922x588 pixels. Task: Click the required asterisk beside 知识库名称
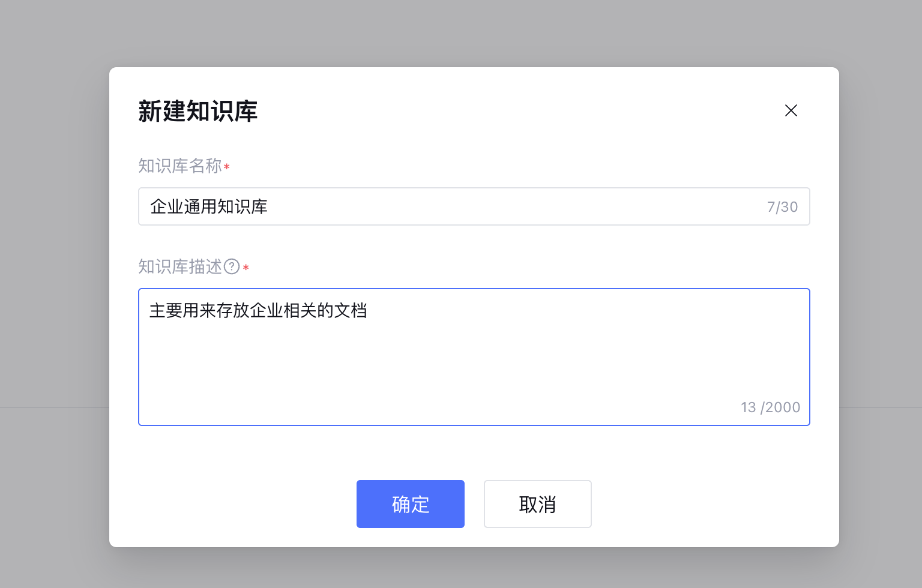point(226,166)
